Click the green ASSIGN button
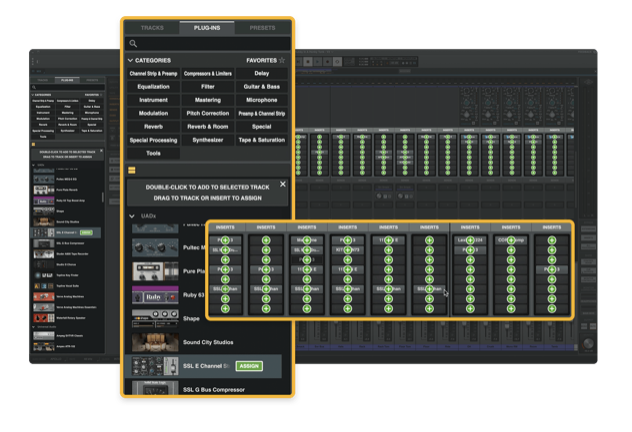632x432 pixels. 249,366
